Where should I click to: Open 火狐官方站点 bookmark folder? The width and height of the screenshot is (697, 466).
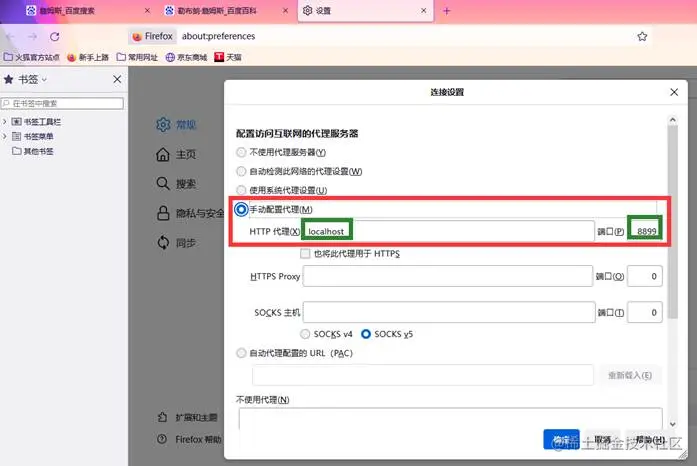pyautogui.click(x=32, y=57)
